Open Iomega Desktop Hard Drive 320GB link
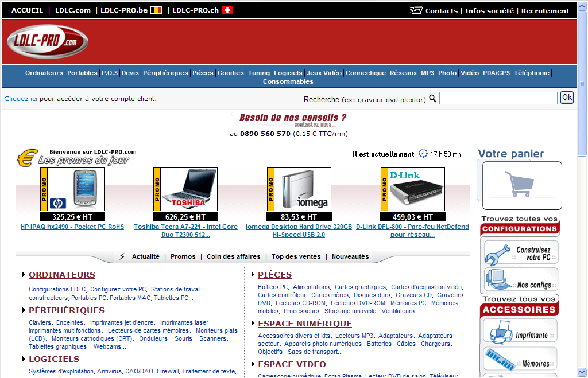The width and height of the screenshot is (588, 378). point(299,231)
